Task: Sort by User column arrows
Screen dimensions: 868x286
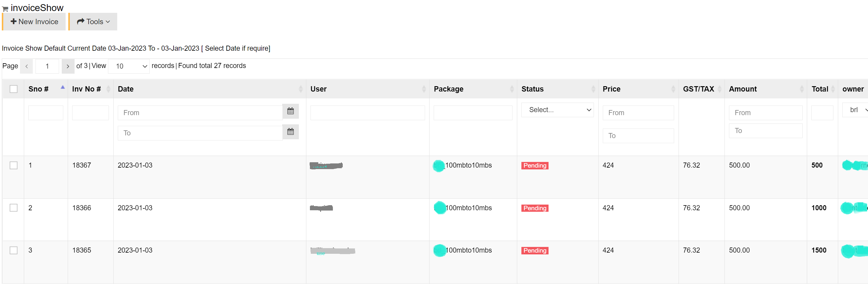Action: tap(424, 89)
